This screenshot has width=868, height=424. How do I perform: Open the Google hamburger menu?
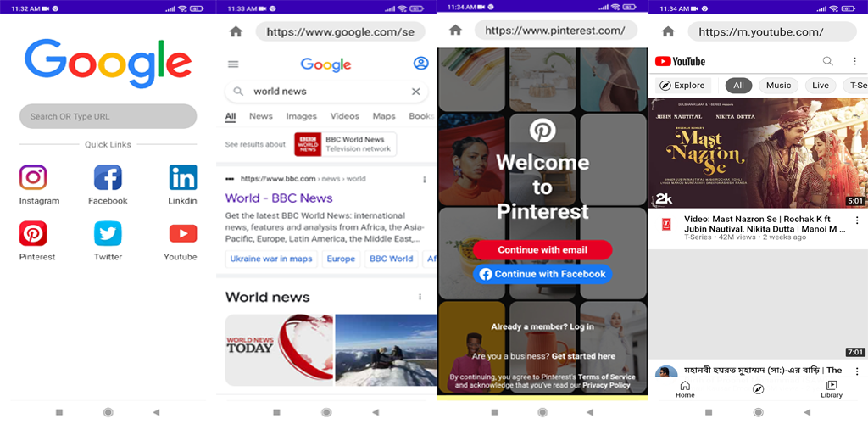point(233,64)
